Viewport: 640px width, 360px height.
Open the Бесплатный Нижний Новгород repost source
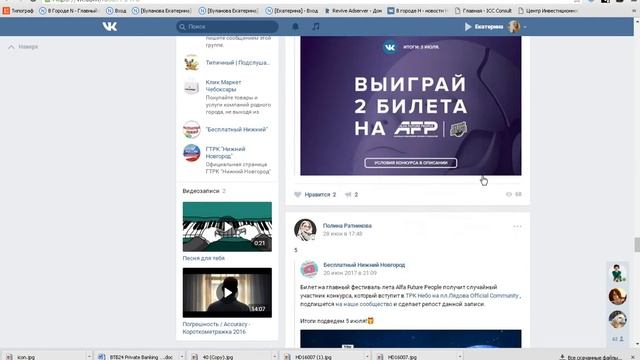click(364, 265)
